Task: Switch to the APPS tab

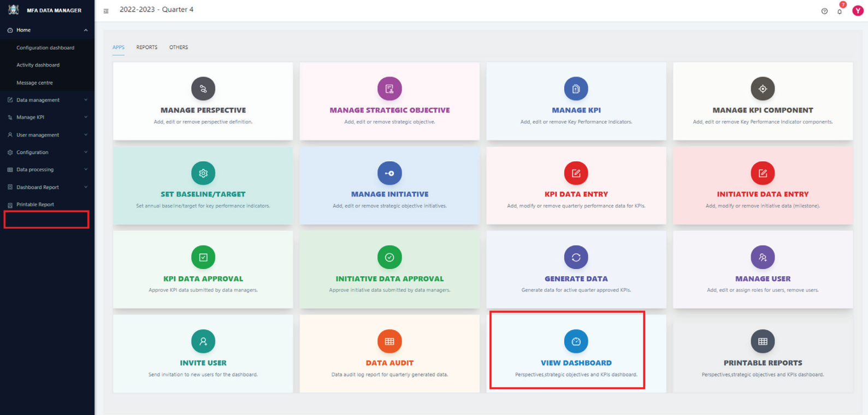Action: point(119,48)
